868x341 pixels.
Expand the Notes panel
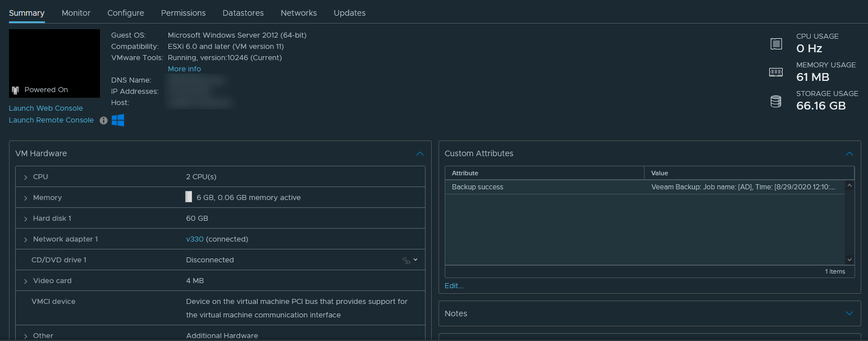pyautogui.click(x=849, y=313)
